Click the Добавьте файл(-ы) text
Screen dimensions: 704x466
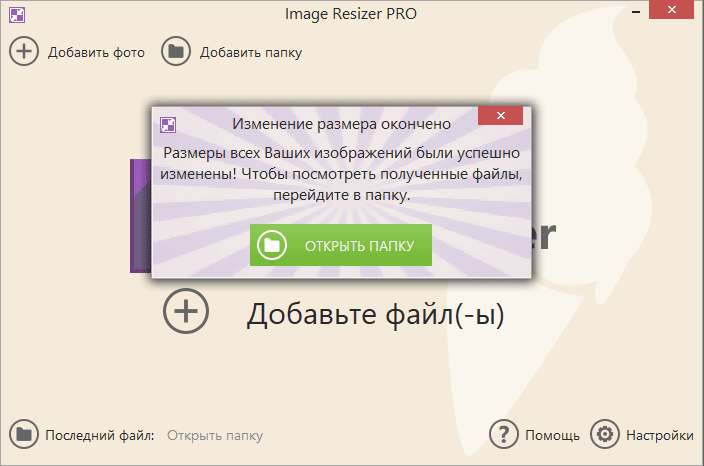tap(375, 314)
